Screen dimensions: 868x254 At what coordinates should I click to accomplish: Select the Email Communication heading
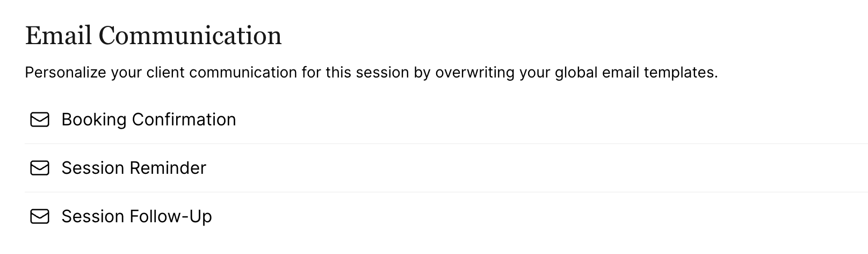pos(153,36)
